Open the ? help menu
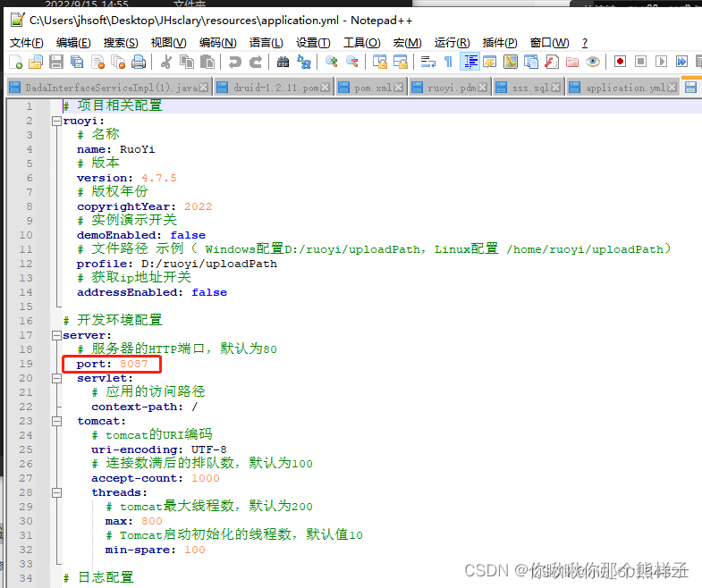 (x=585, y=43)
